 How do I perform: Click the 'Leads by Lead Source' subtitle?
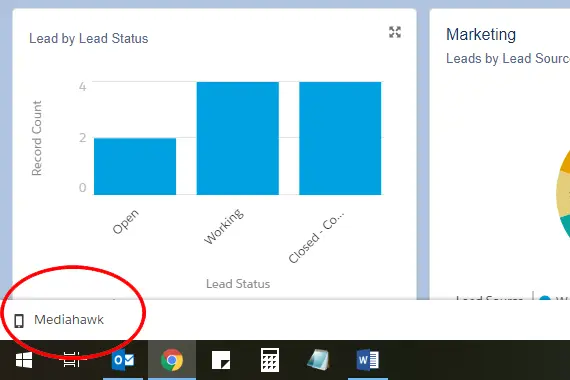point(508,59)
